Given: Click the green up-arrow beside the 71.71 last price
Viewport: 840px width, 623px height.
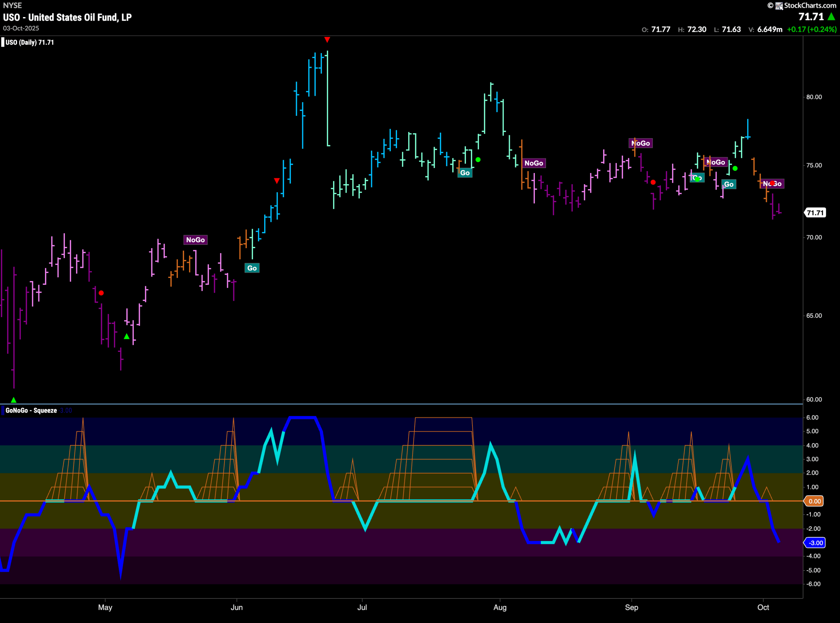Looking at the screenshot, I should pos(831,17).
